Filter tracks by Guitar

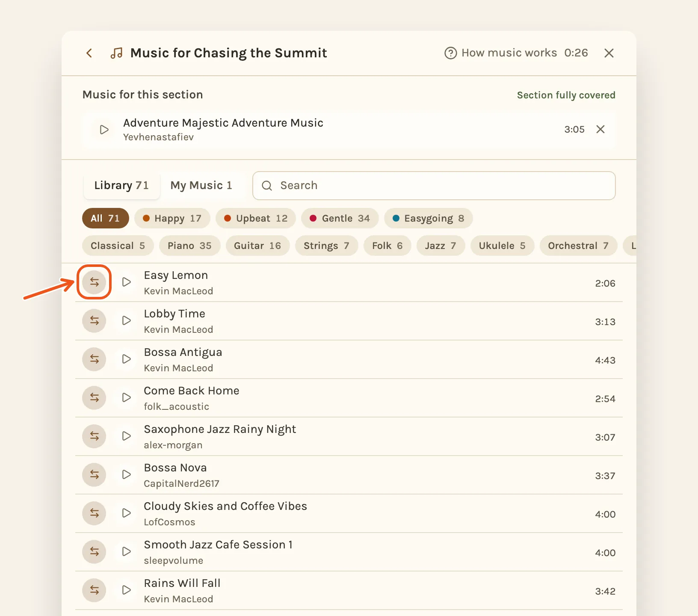coord(258,246)
